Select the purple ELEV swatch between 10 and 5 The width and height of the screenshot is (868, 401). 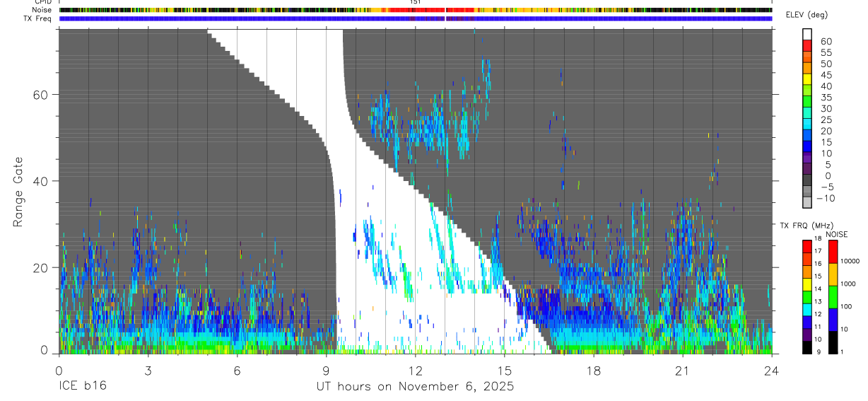(807, 158)
